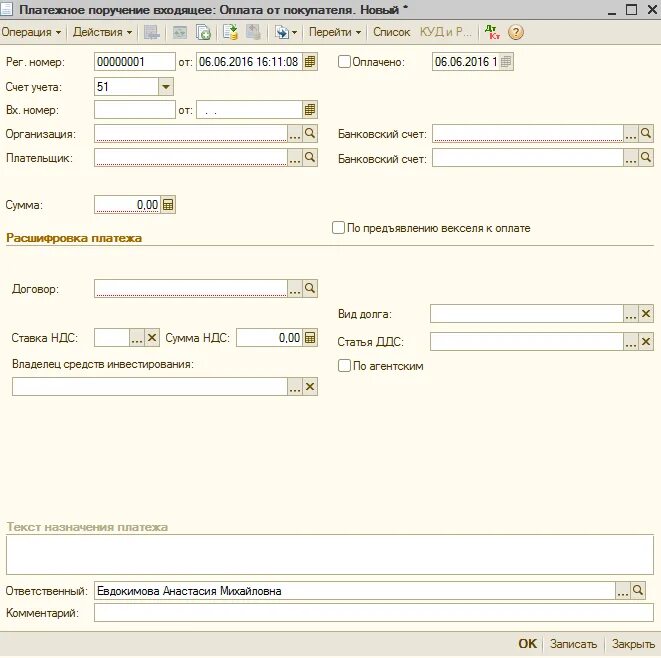Viewport: 661px width, 658px height.
Task: Click the calendar icon beside Оплачено date
Action: pyautogui.click(x=506, y=62)
